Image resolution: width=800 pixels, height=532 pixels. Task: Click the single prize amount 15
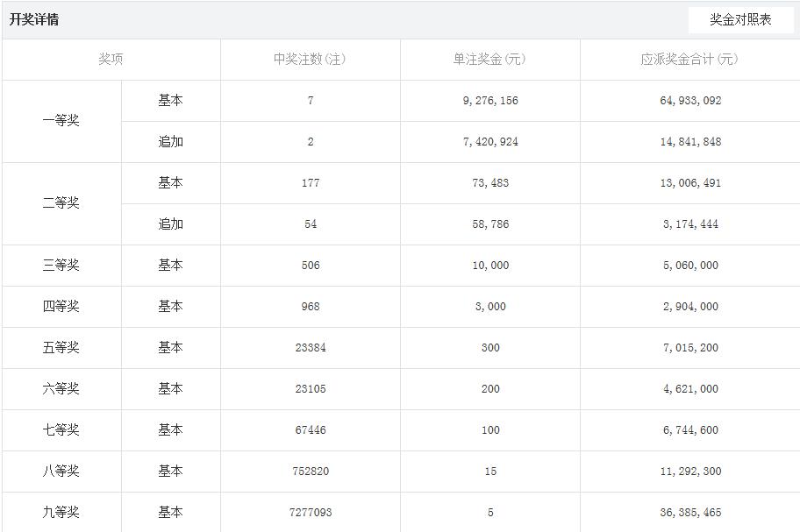[490, 472]
